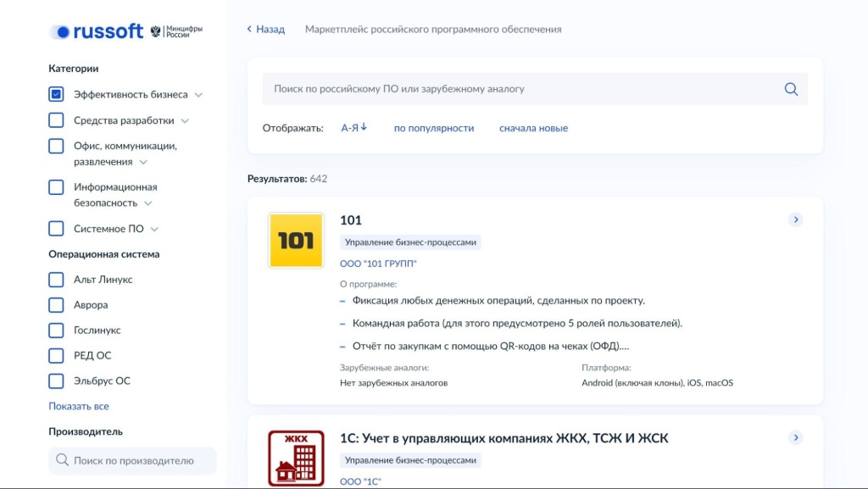Click the search icon in producer filter
868x489 pixels.
pyautogui.click(x=61, y=460)
